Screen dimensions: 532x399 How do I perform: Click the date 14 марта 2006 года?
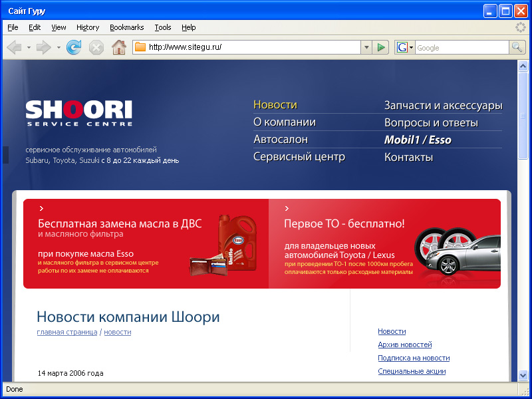point(70,373)
